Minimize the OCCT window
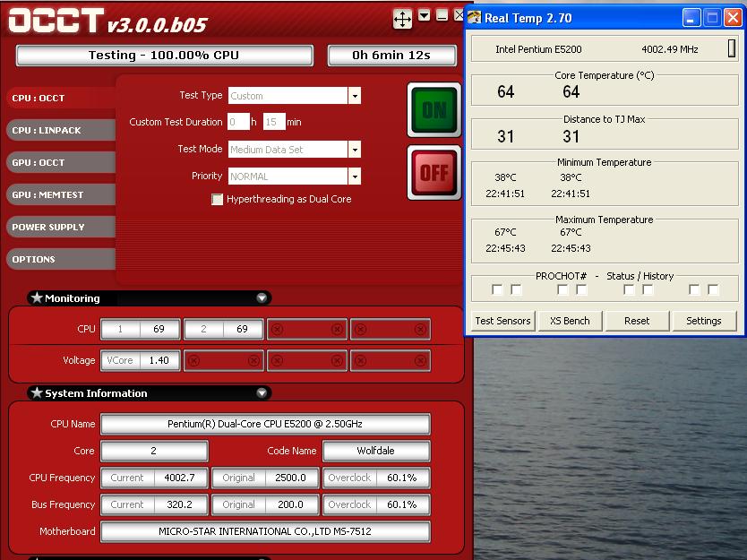747x560 pixels. 442,16
